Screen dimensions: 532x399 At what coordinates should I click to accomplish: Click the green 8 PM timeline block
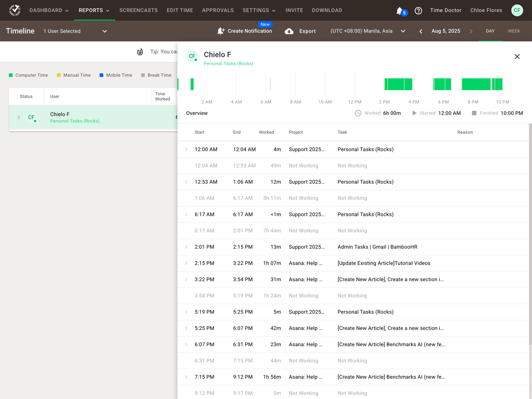(476, 84)
